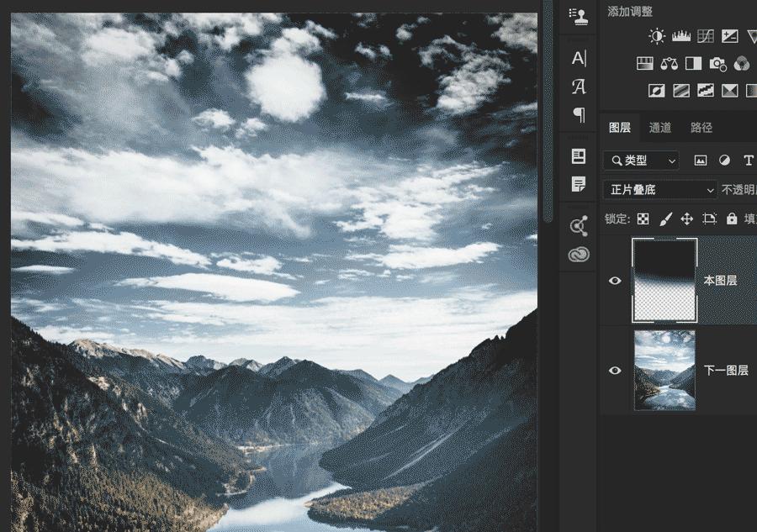The image size is (757, 532).
Task: Toggle artboard auto-nesting lock
Action: point(709,219)
